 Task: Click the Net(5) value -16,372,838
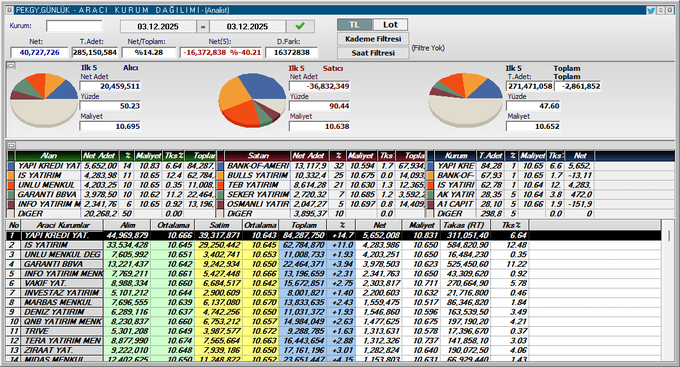pos(204,52)
